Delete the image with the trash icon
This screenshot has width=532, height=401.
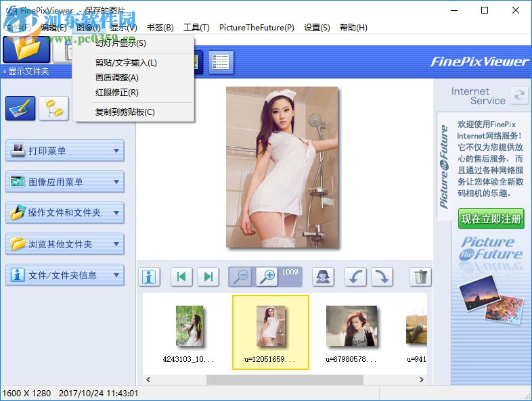pos(421,277)
